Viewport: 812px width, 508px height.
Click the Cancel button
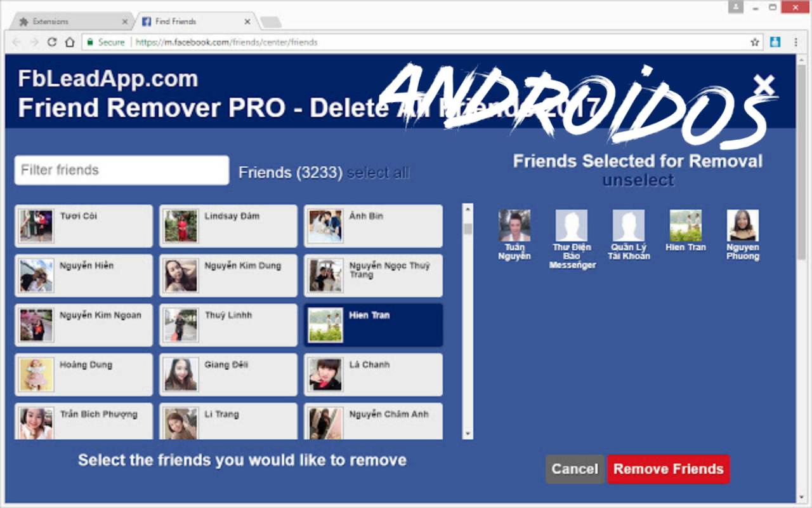575,469
